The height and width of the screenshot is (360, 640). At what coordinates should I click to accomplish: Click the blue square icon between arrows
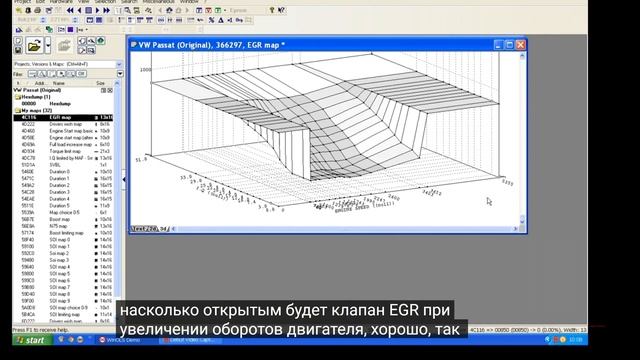click(x=89, y=10)
